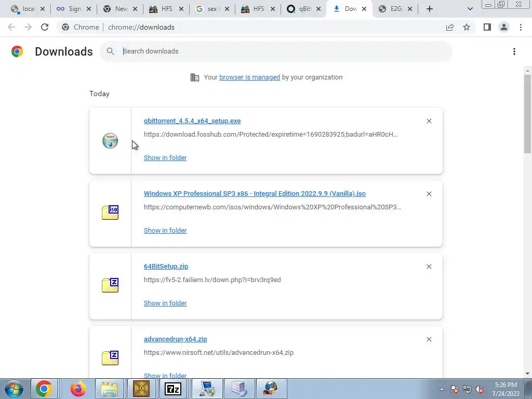Click the Chrome taskbar icon
The width and height of the screenshot is (532, 399).
[x=44, y=389]
